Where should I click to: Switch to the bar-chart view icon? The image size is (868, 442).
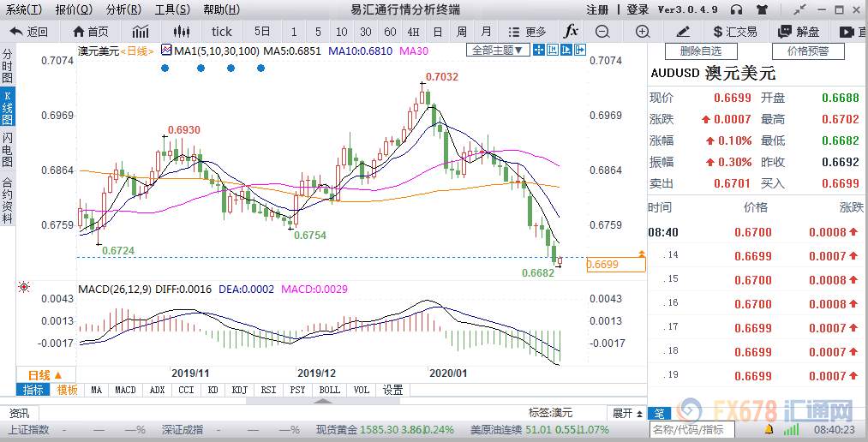141,32
